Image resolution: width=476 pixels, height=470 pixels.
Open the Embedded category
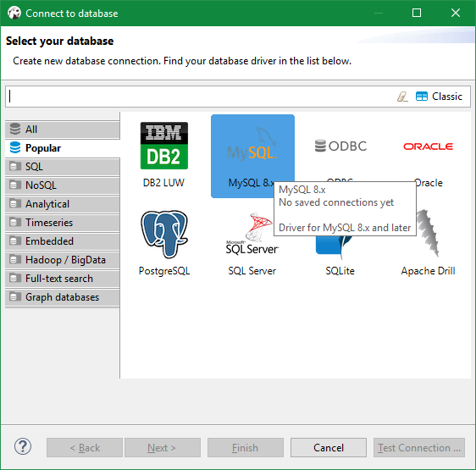click(63, 241)
